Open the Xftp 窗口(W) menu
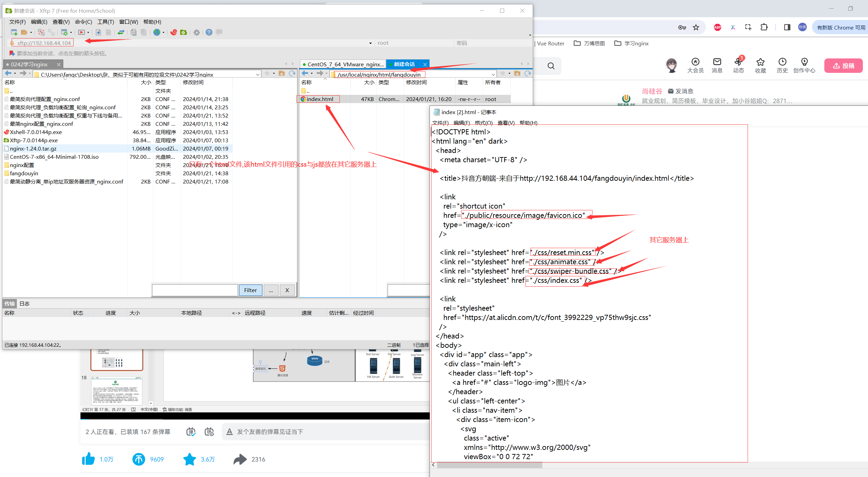 pyautogui.click(x=129, y=22)
